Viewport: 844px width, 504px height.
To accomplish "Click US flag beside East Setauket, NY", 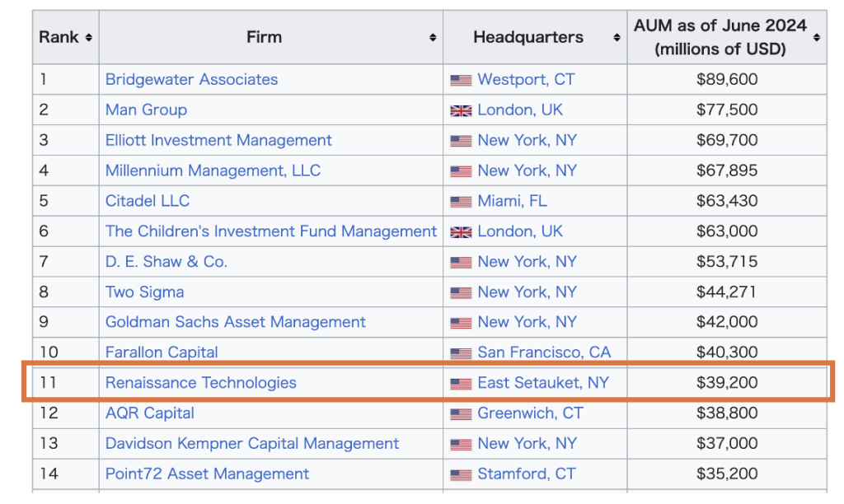I will tap(461, 384).
